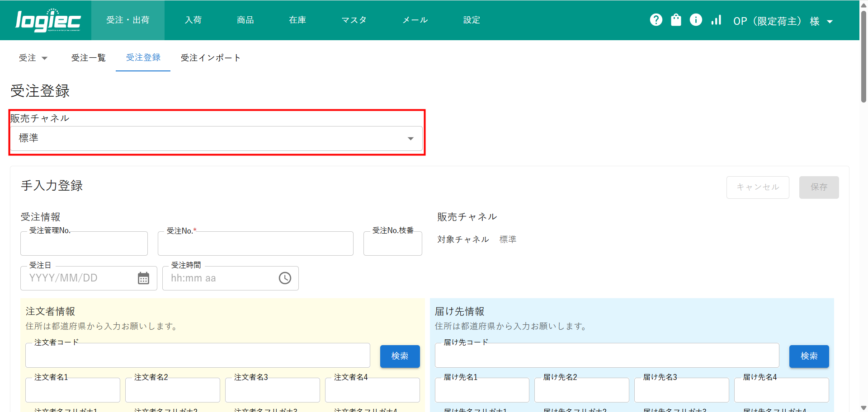Viewport: 868px width, 412px height.
Task: Click the shopping bag icon
Action: (676, 20)
